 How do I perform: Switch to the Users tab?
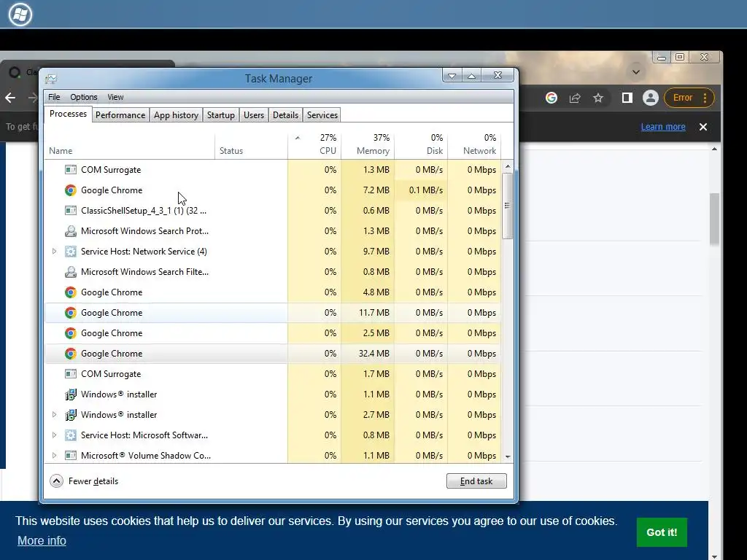pyautogui.click(x=253, y=115)
